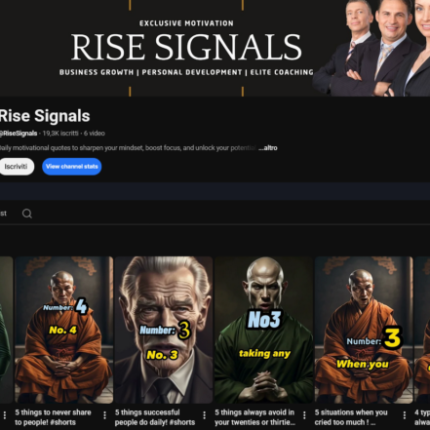Click the title "5 things always avoid in your twenties"
430x430 pixels.
tap(255, 417)
